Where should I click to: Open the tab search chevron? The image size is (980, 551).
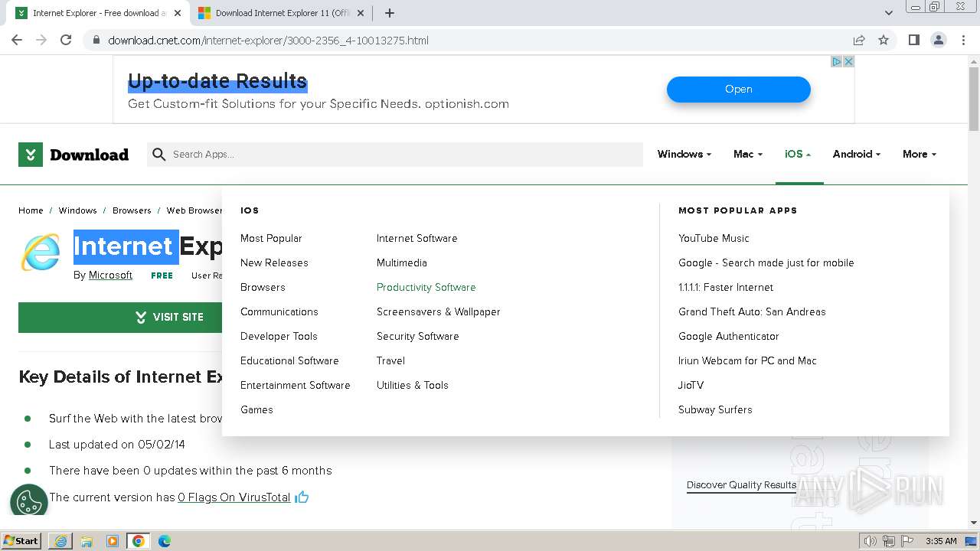click(888, 13)
